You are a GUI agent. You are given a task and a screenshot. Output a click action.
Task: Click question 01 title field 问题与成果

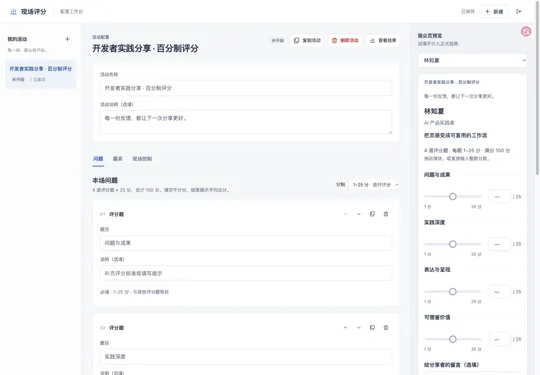coord(246,243)
